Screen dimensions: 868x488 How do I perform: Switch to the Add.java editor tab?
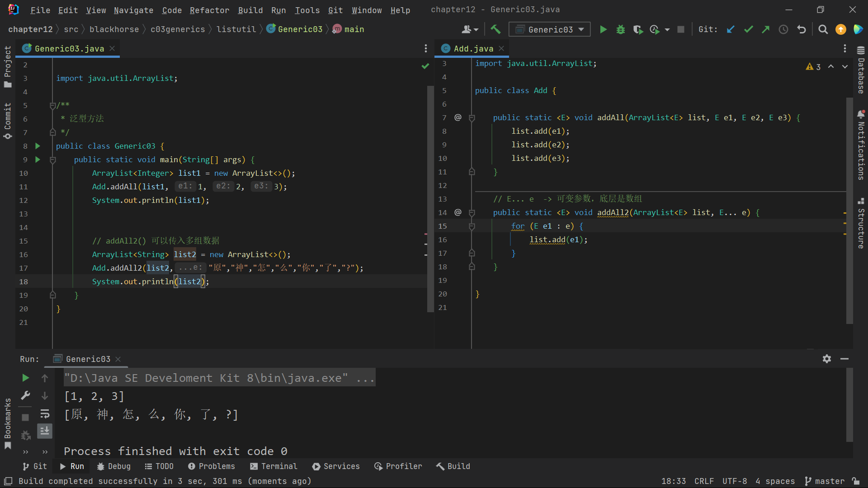click(x=473, y=48)
